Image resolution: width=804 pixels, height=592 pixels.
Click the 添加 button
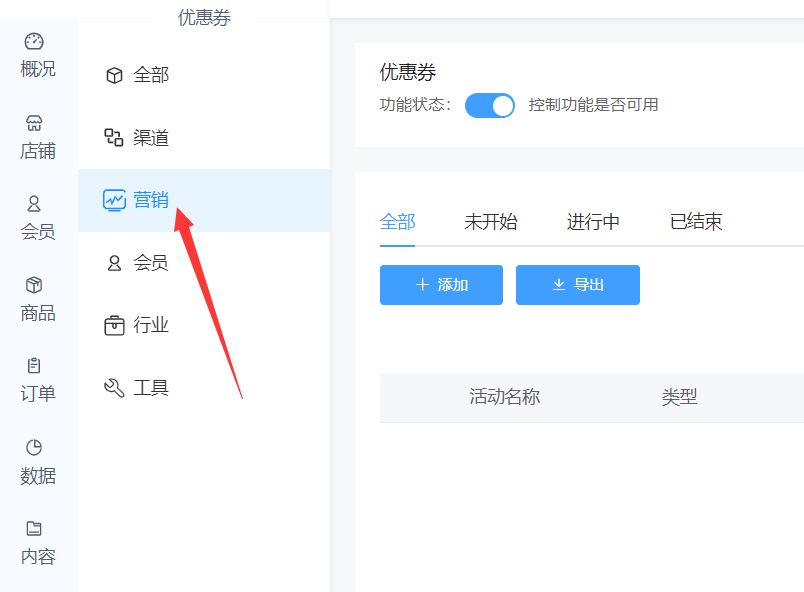[441, 285]
